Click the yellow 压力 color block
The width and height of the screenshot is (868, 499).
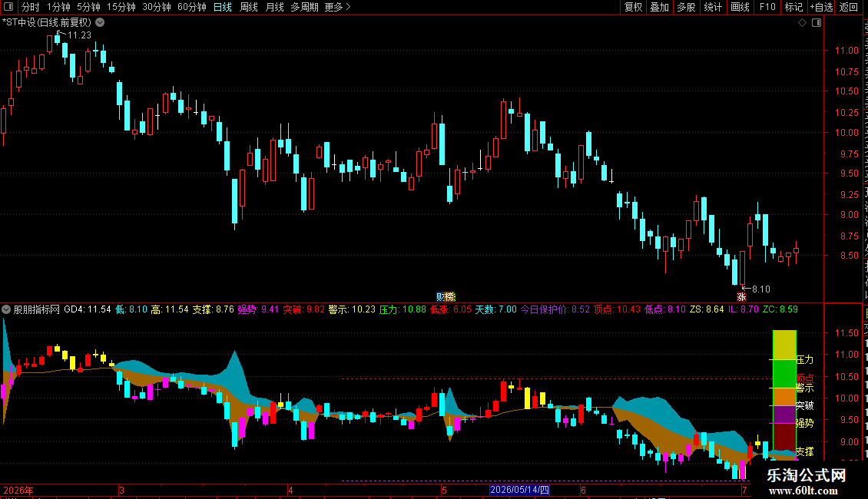tap(784, 345)
